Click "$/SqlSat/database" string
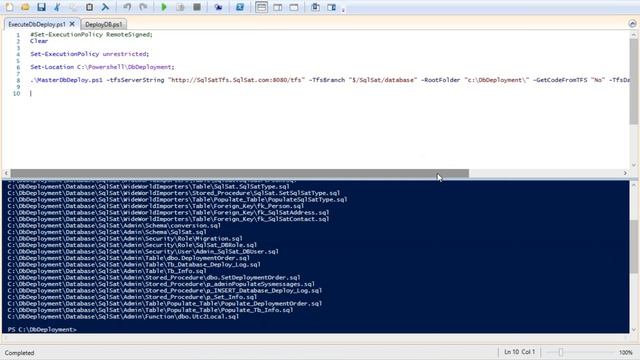The width and height of the screenshot is (640, 360). 382,80
